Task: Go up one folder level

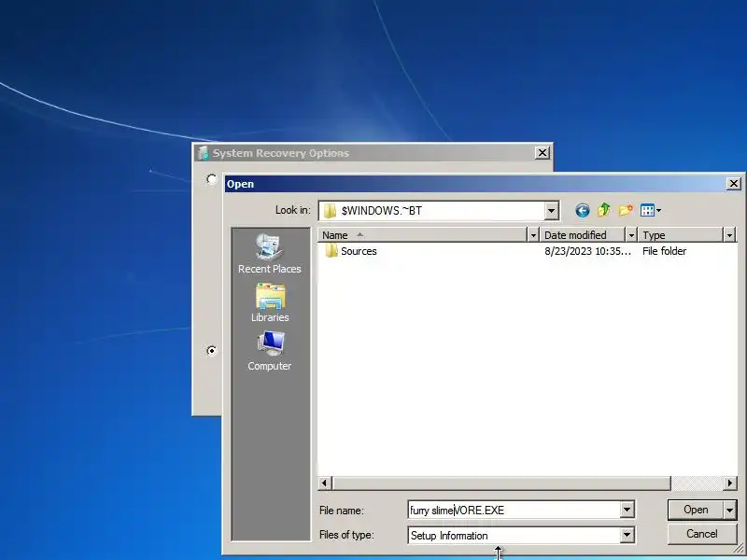Action: pos(604,210)
